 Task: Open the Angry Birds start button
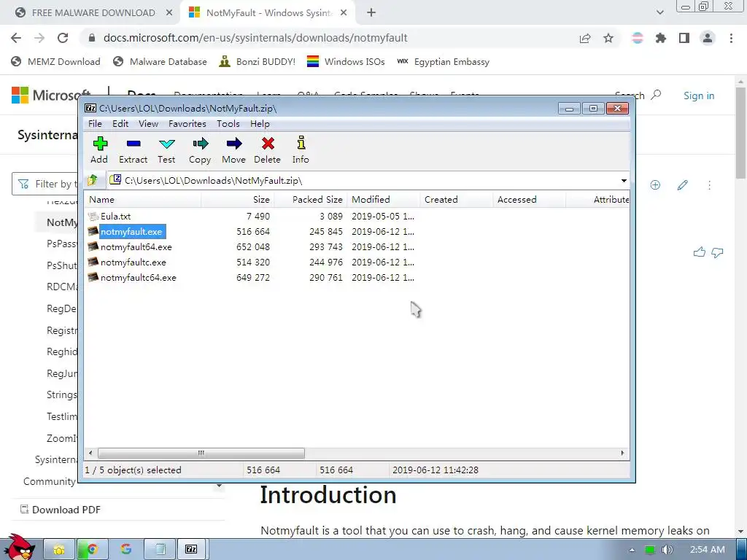pyautogui.click(x=19, y=547)
